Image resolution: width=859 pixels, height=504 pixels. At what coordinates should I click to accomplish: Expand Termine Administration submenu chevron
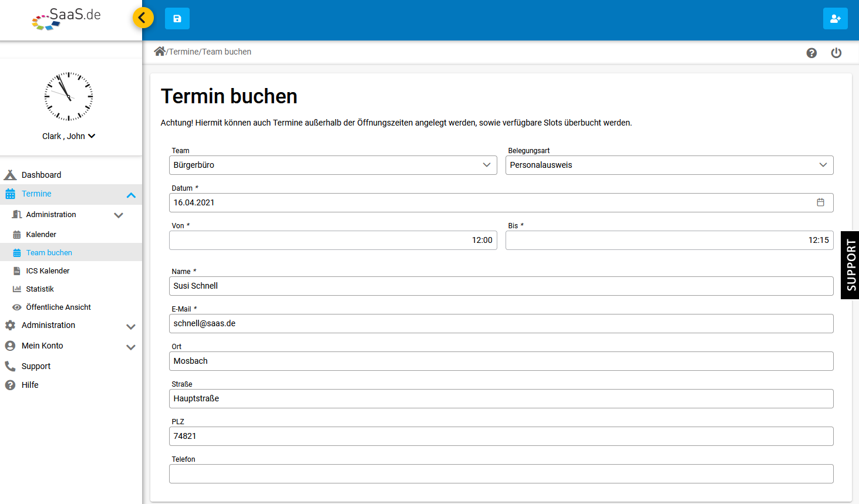coord(119,215)
